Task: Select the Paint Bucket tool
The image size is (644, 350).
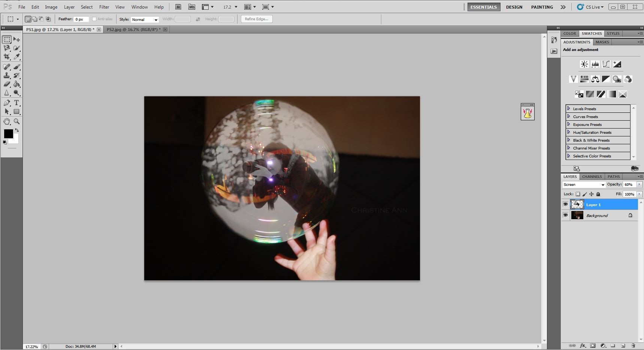Action: pos(16,84)
